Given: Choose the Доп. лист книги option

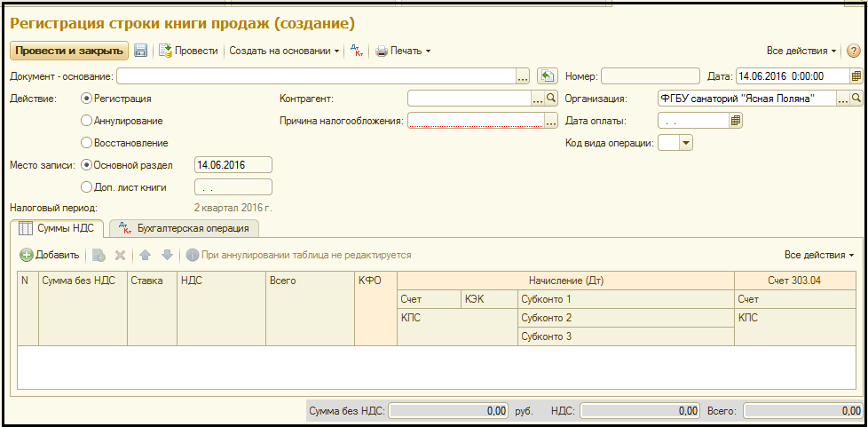Looking at the screenshot, I should coord(86,187).
